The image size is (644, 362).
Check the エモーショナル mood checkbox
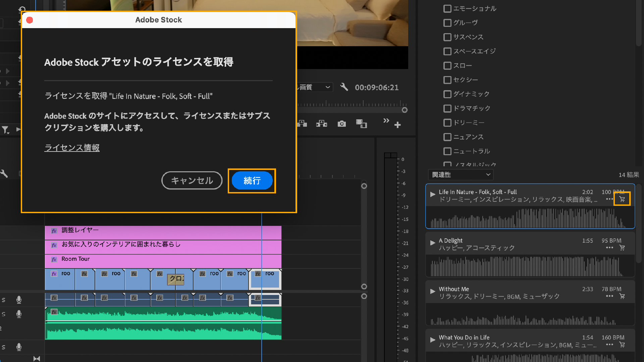click(x=447, y=9)
